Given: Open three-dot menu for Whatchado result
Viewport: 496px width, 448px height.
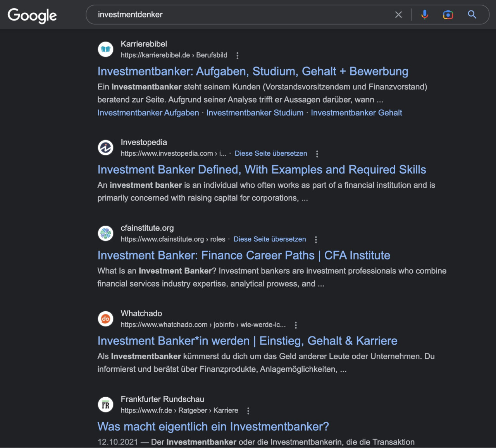Looking at the screenshot, I should [296, 325].
